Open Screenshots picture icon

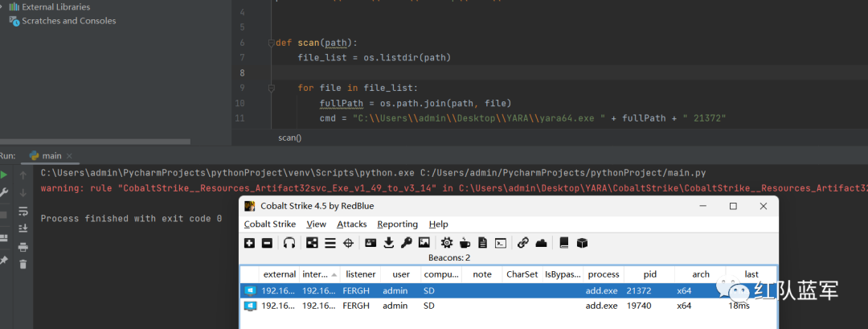(x=424, y=243)
